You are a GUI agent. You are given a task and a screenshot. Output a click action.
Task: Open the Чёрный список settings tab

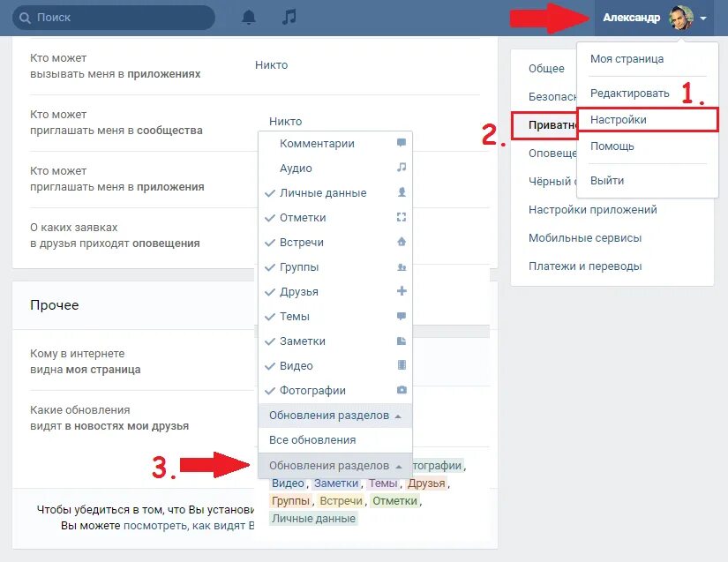552,181
